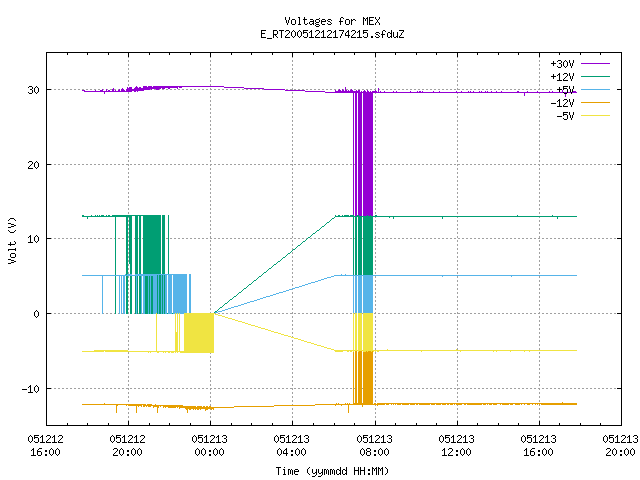Click the +30V legend label
Viewport: 640px width, 480px height.
562,64
